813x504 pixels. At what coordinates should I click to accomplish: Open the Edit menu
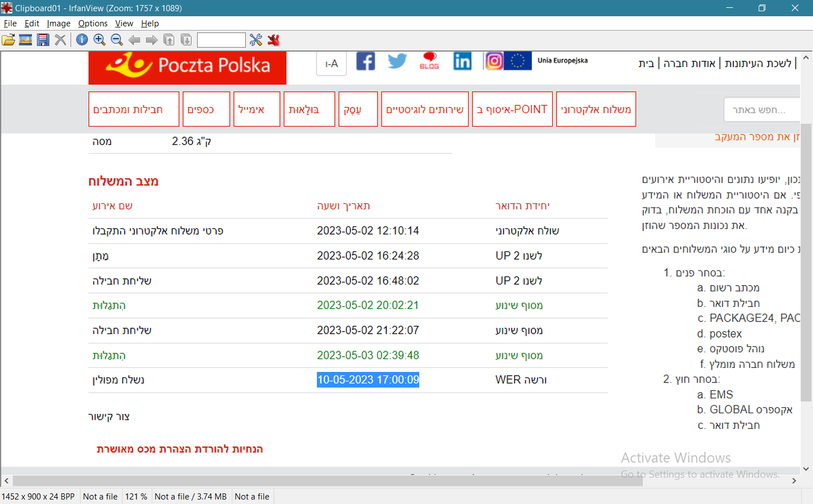32,24
